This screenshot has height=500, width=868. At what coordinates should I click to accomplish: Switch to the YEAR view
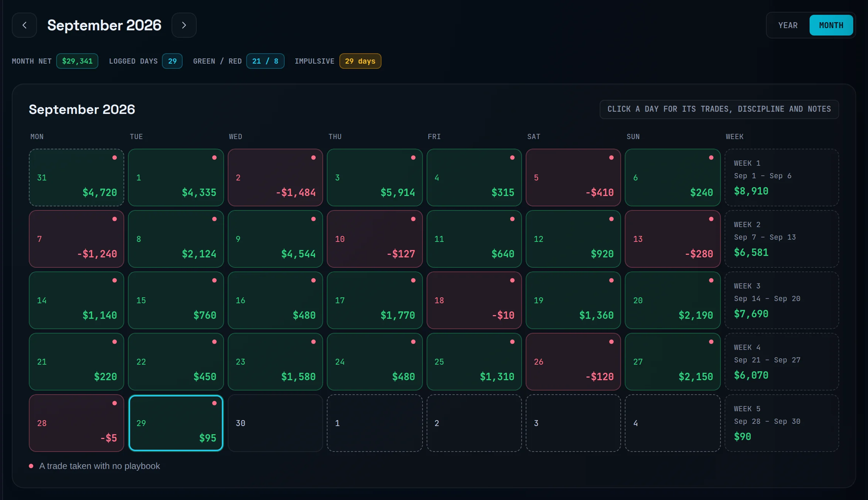[788, 25]
